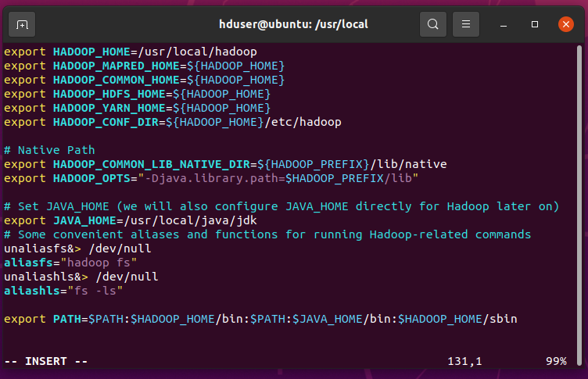Click the '# Some convenient aliases' comment
This screenshot has height=379, width=588.
[x=267, y=234]
